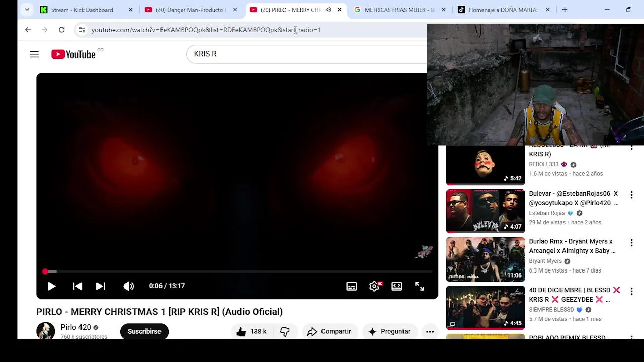This screenshot has width=644, height=362.
Task: Switch to the Danger Man-Producto tab
Action: (191, 10)
